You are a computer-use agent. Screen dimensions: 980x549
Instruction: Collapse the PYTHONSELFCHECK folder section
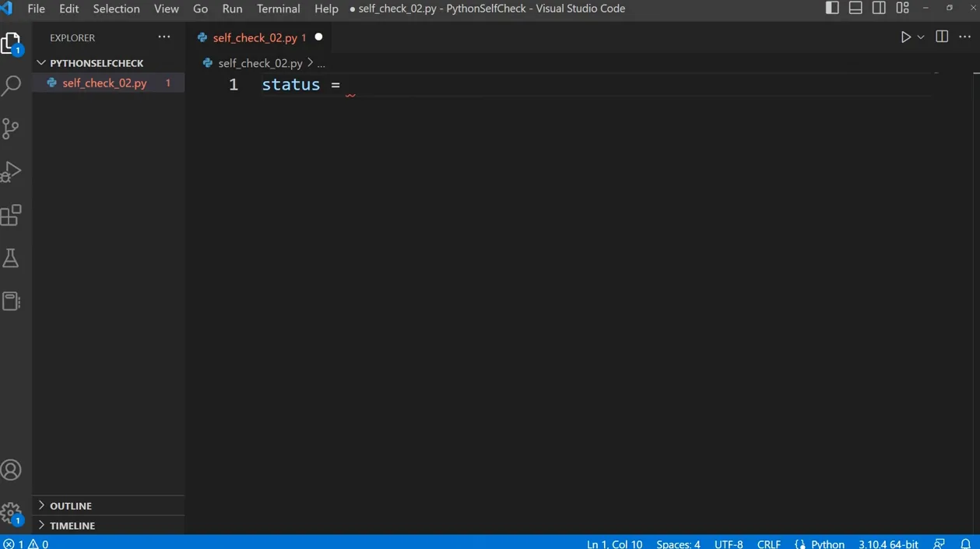97,63
